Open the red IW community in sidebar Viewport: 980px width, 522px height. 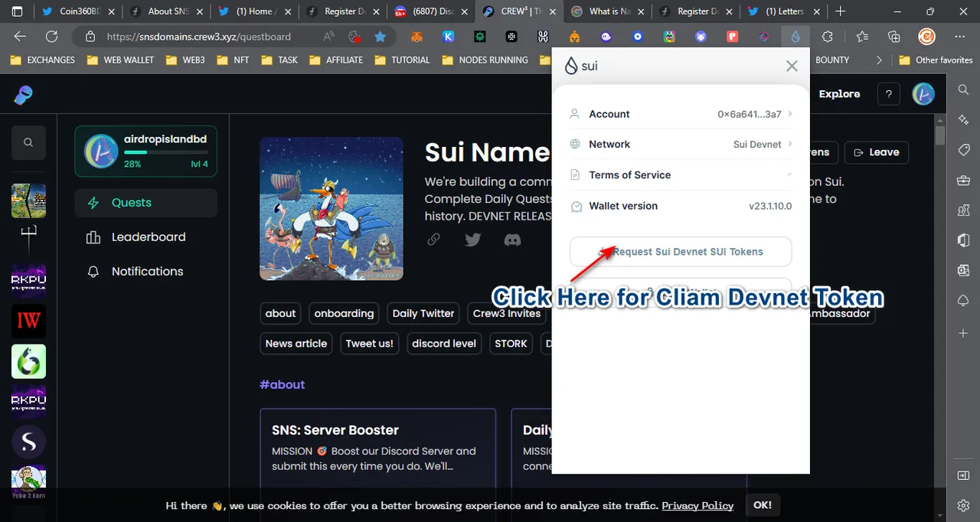click(28, 321)
